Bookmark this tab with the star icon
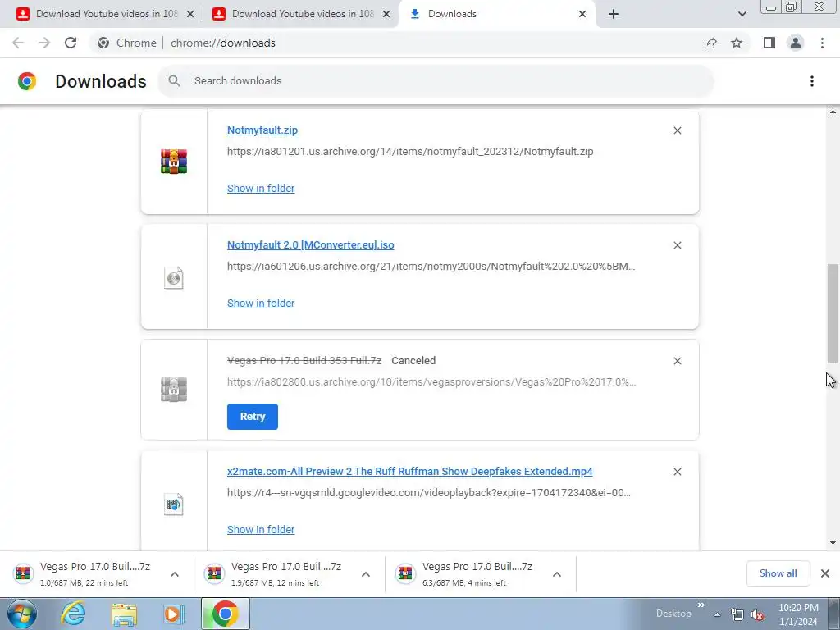This screenshot has width=840, height=630. (737, 43)
